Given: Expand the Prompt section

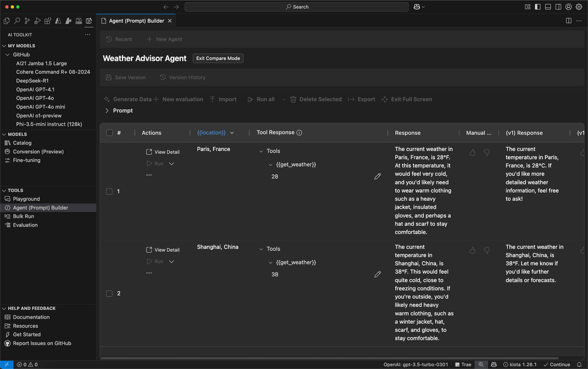Looking at the screenshot, I should 107,111.
